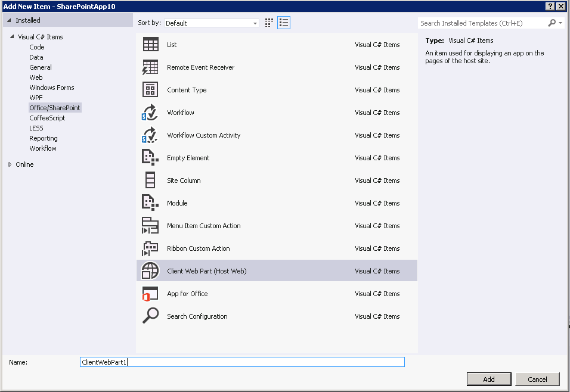Screen dimensions: 570x392
Task: Select the LESS category
Action: click(x=36, y=128)
